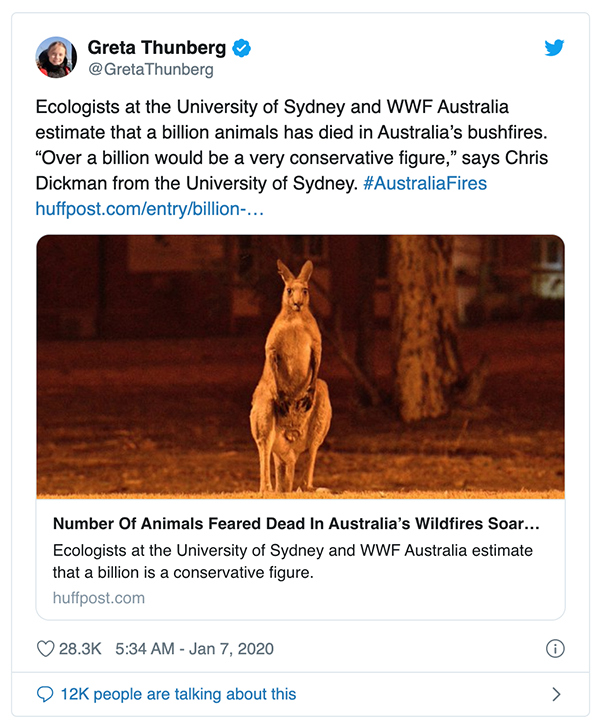This screenshot has width=600, height=725.
Task: Click the huffpost.com domain label
Action: pyautogui.click(x=98, y=598)
